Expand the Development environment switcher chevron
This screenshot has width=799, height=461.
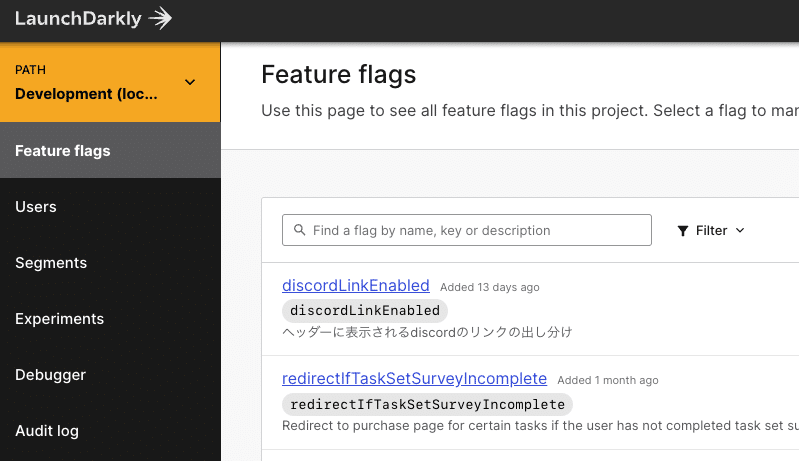coord(190,82)
